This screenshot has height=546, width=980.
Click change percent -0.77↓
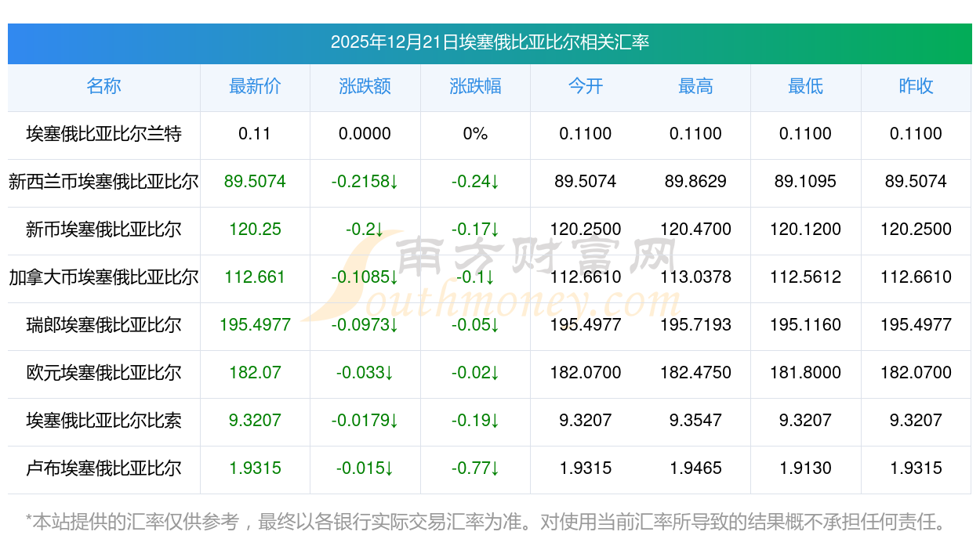475,468
